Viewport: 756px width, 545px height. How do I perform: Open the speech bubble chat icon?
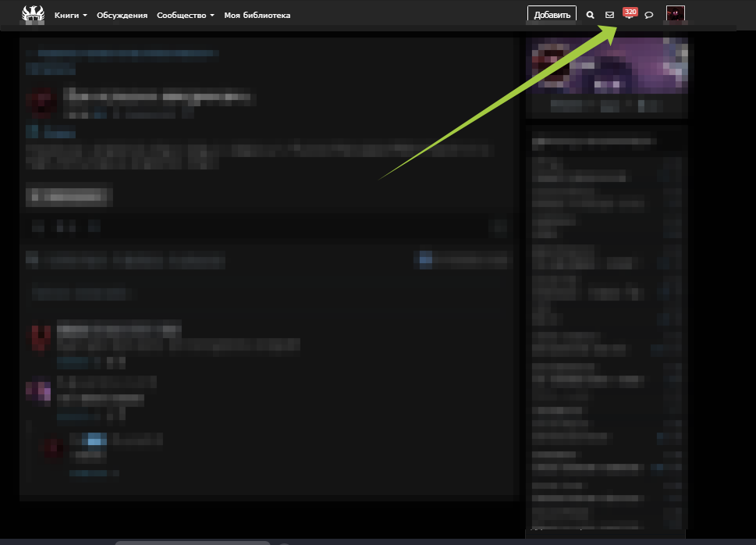(x=649, y=15)
